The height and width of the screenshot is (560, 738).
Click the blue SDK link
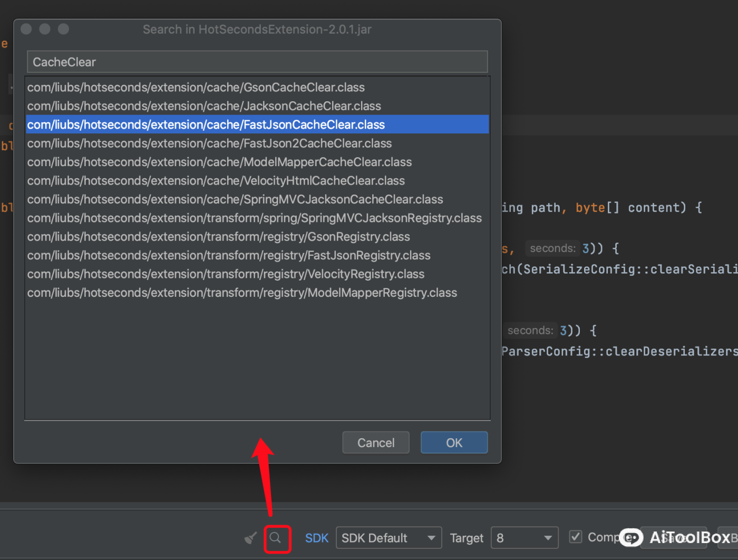point(316,538)
